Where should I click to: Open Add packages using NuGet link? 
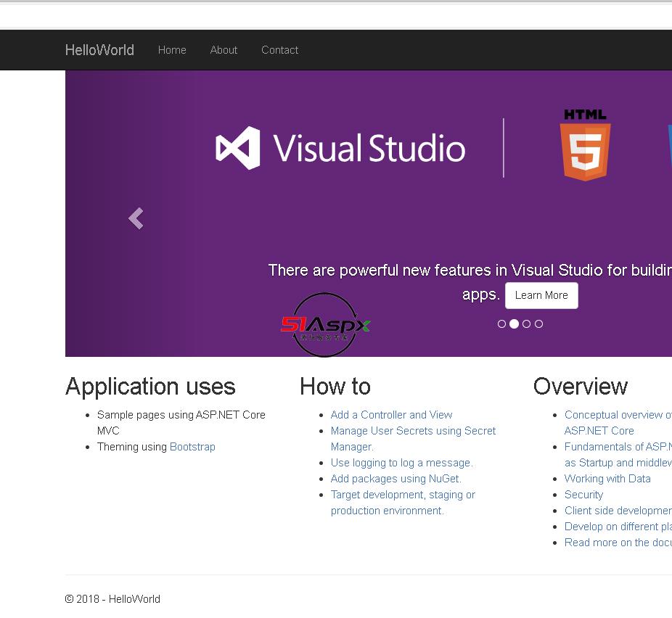click(x=396, y=479)
